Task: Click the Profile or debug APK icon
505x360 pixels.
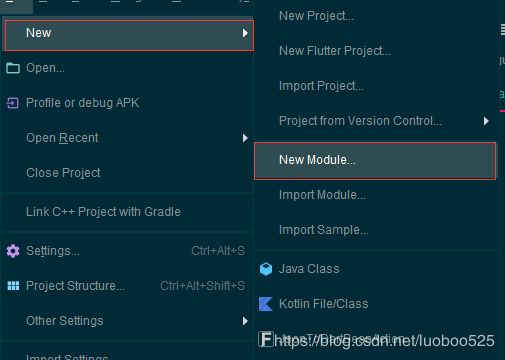Action: pos(13,103)
